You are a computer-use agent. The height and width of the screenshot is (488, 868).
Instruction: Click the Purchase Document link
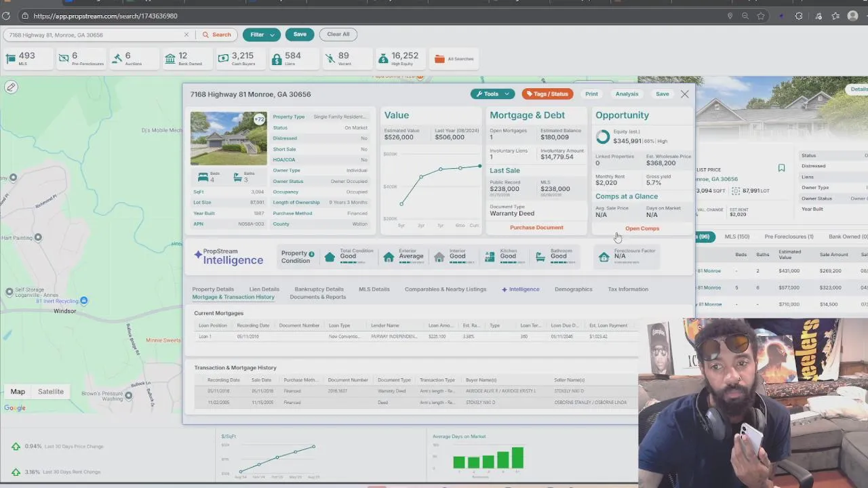536,228
